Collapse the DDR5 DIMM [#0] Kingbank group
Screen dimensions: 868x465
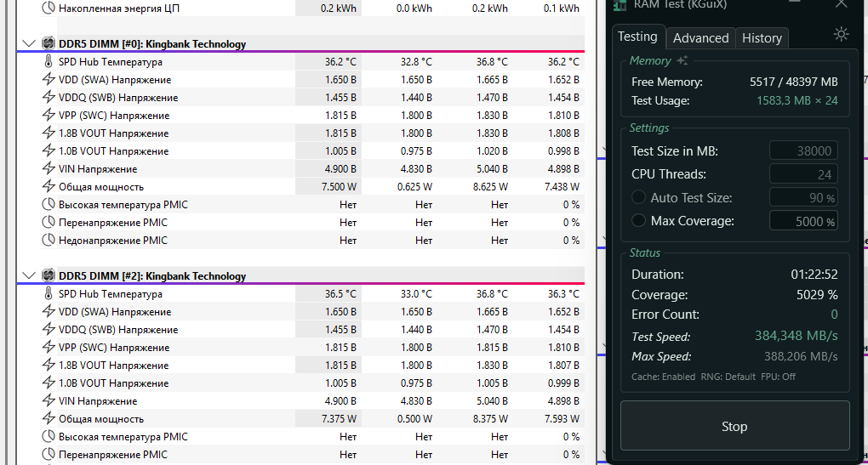coord(29,43)
